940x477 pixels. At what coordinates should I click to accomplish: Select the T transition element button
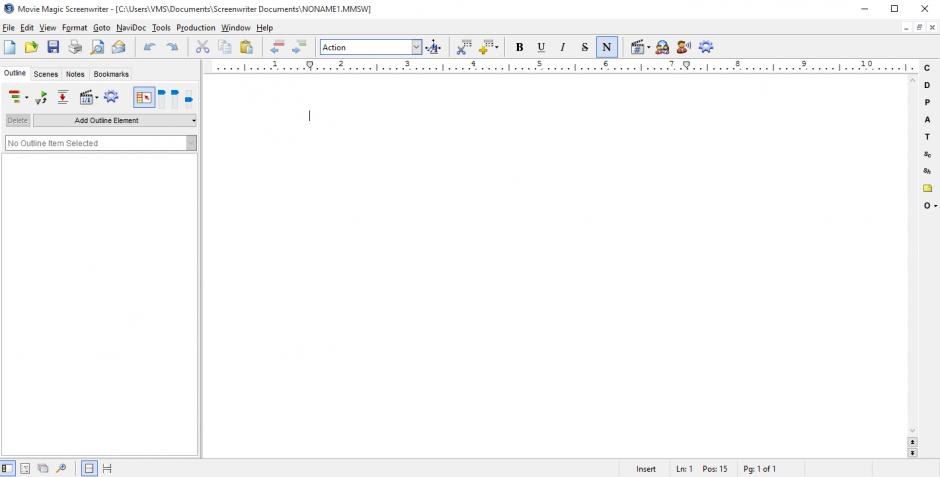pyautogui.click(x=927, y=137)
